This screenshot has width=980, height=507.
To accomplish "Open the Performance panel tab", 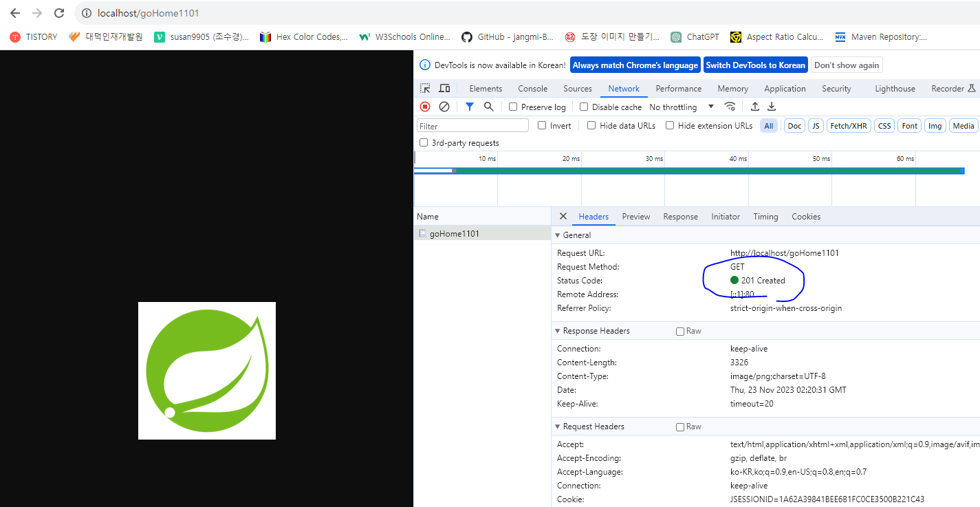I will pos(679,88).
